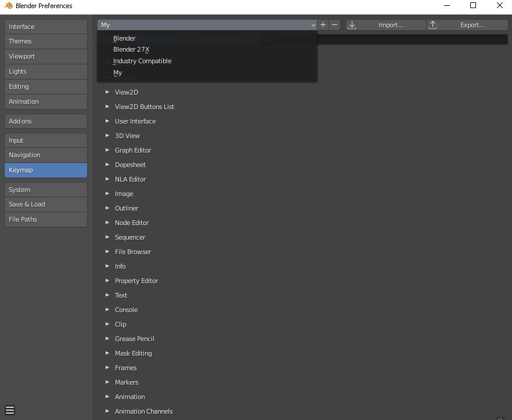The height and width of the screenshot is (420, 512).
Task: Expand the Frames keymap section
Action: 107,367
